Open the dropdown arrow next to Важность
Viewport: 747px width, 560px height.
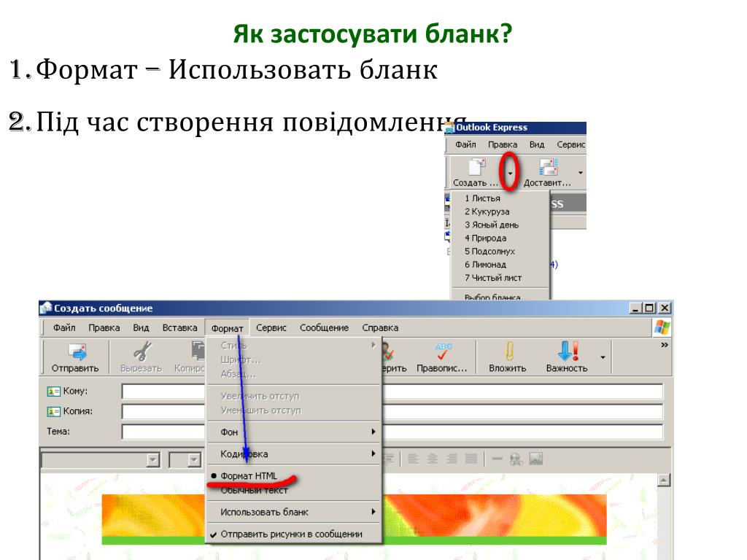[x=603, y=357]
